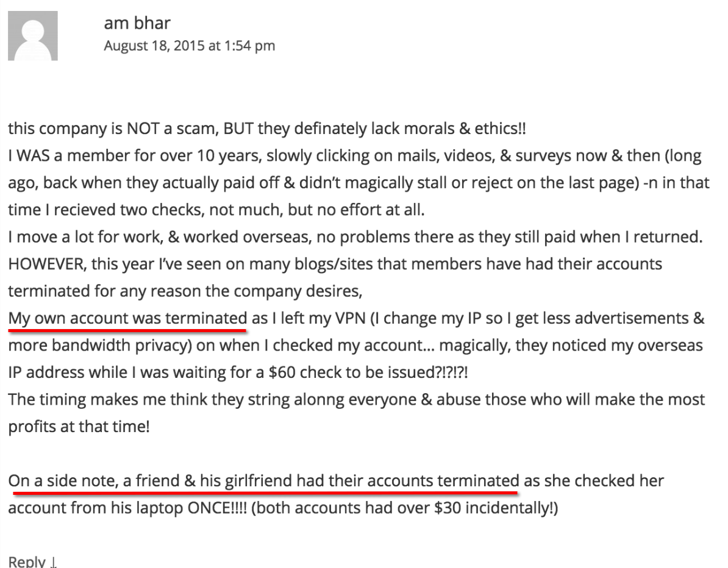Open the August 18, 2015 timestamp permalink
The image size is (728, 568).
click(x=190, y=46)
